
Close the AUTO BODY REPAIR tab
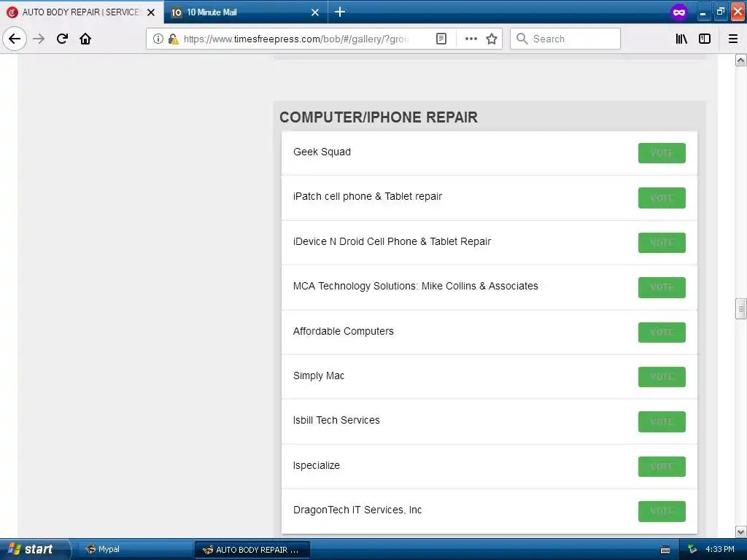[x=151, y=12]
